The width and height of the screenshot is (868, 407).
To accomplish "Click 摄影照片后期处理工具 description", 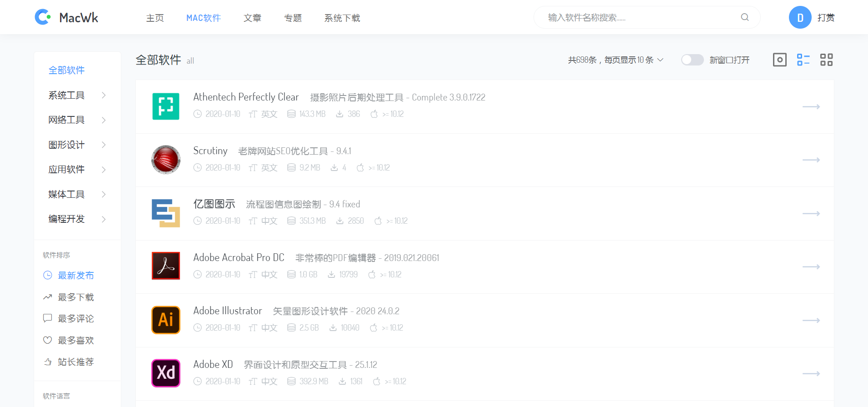I will [x=357, y=97].
